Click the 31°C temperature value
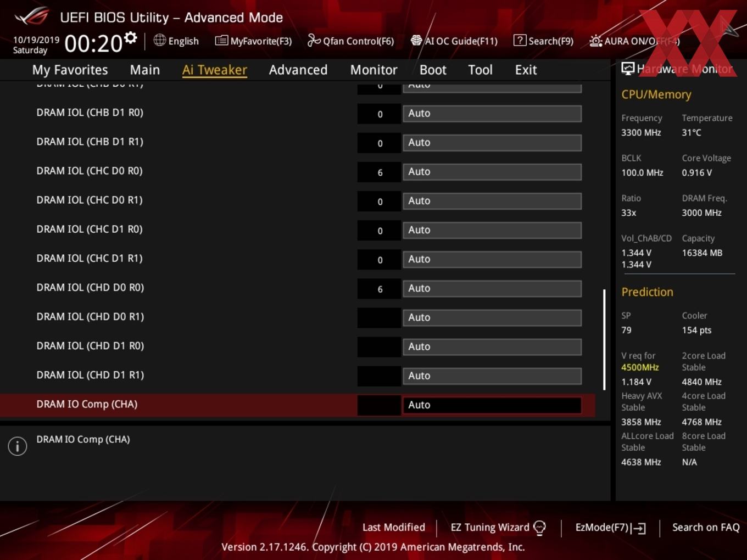Viewport: 747px width, 560px height. (x=692, y=133)
